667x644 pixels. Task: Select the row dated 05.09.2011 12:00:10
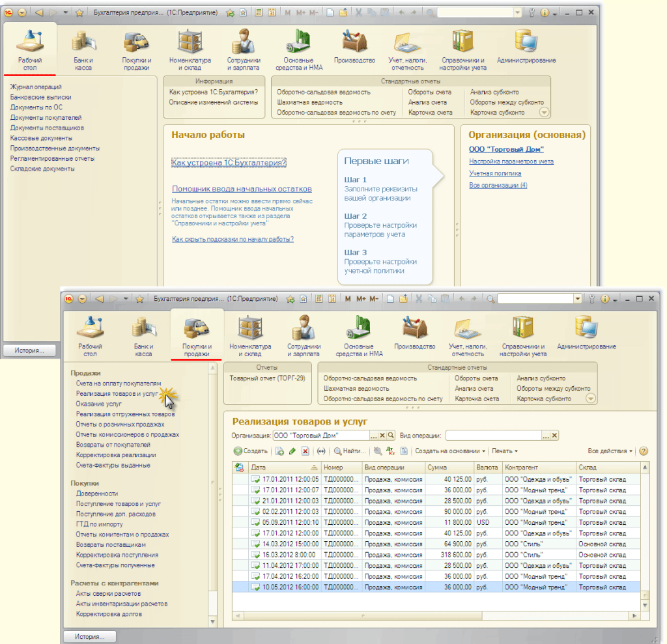point(436,522)
